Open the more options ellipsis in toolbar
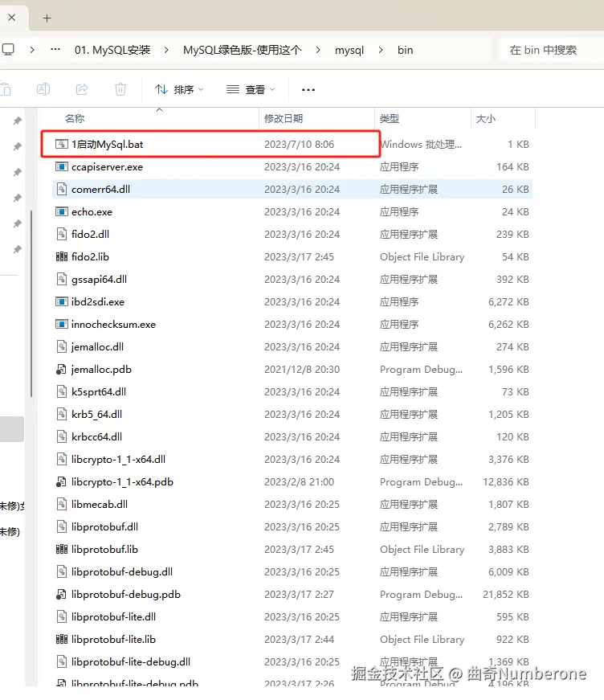 click(308, 90)
